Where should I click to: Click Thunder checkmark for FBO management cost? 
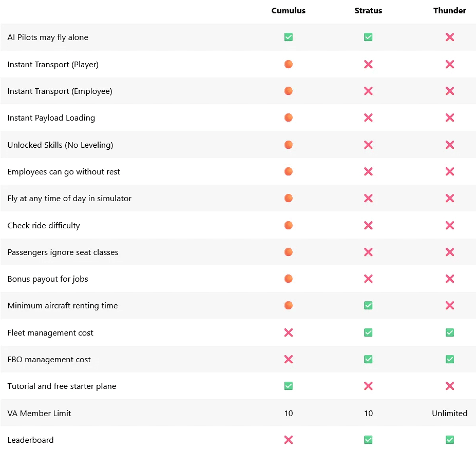(450, 359)
